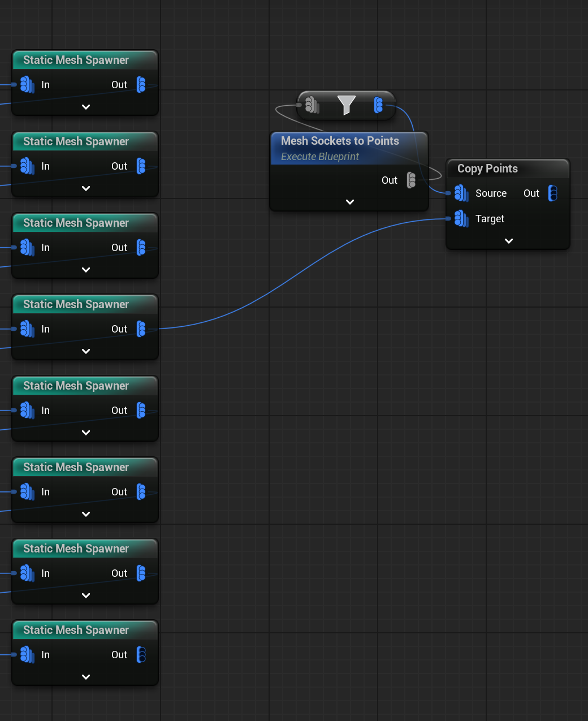Click In pin of Spawner wired to Copy Points Target
Image resolution: width=588 pixels, height=721 pixels.
pos(27,329)
